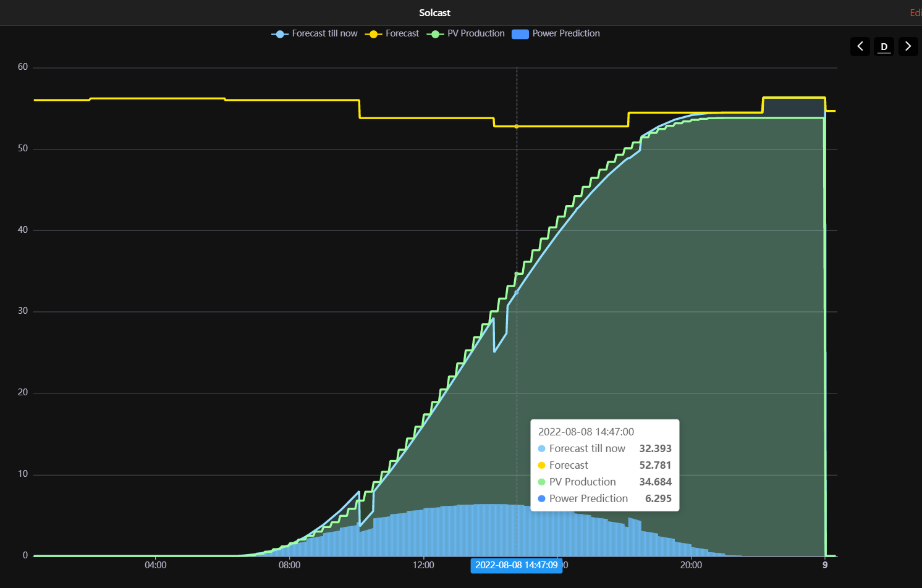Click the Forecast 52.781 row in tooltip
Screen dimensions: 922x588
coord(604,465)
